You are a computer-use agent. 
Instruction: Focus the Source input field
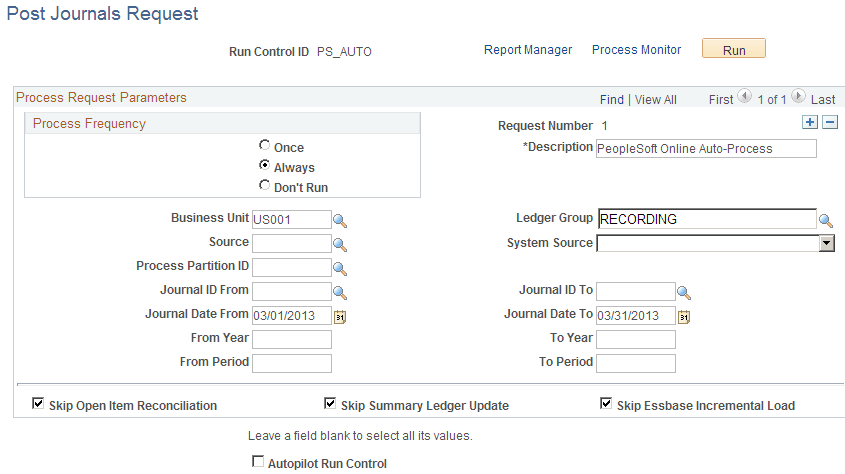pos(292,243)
